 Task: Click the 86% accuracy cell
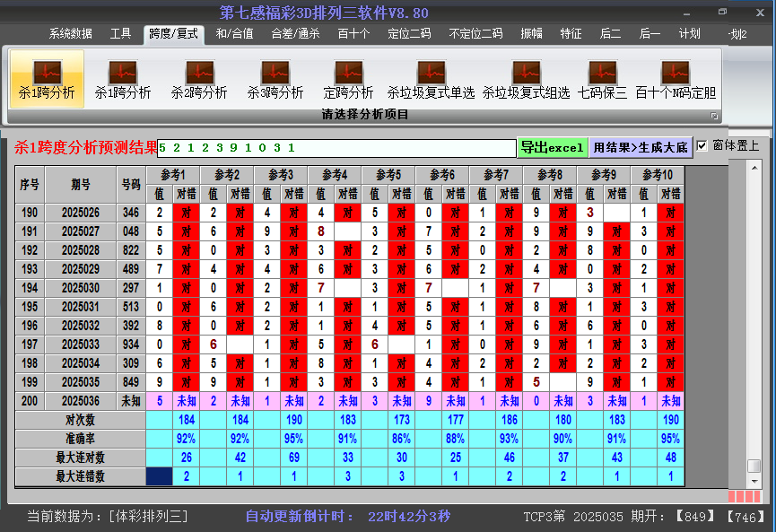(x=401, y=439)
